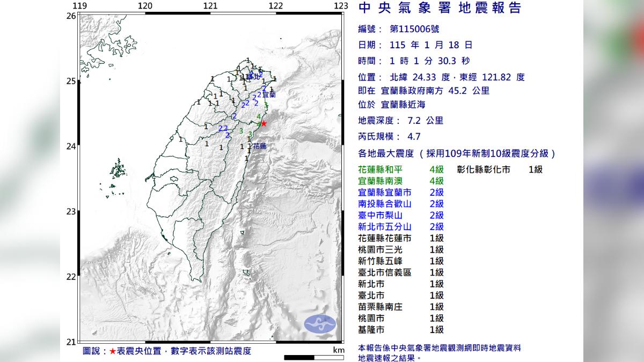Click the red star in the map legend

click(113, 351)
